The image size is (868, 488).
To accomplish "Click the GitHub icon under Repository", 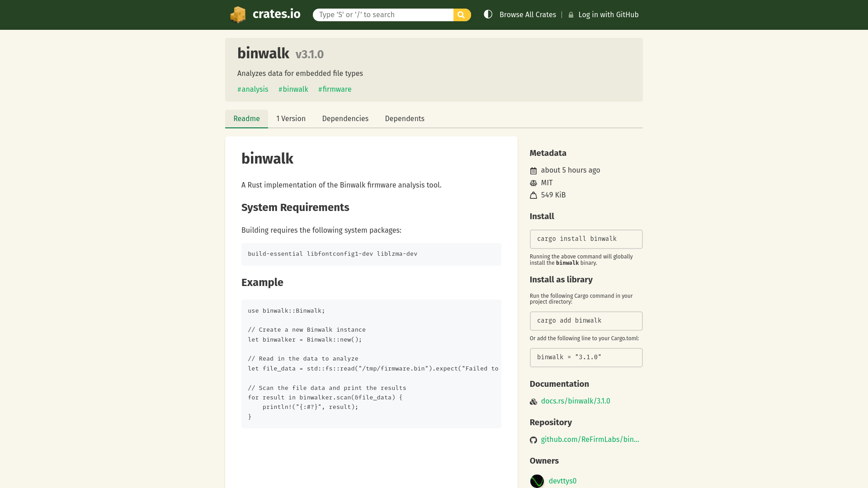I will click(x=533, y=440).
